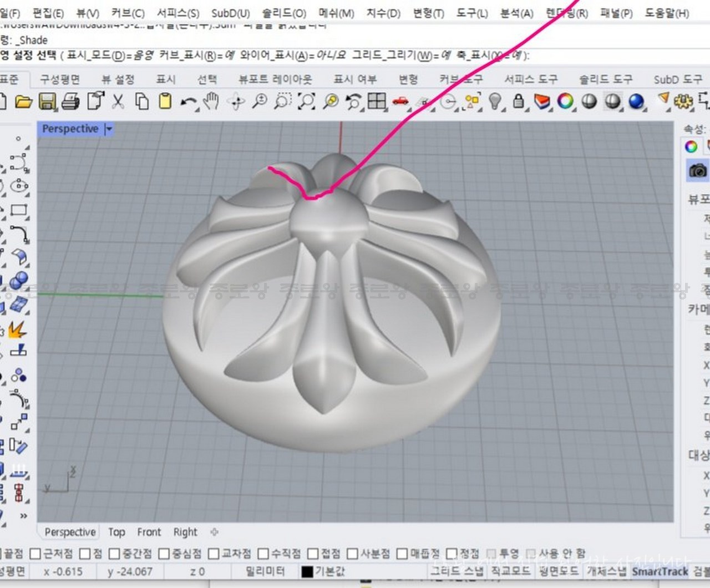The height and width of the screenshot is (588, 710).
Task: Open the 메쉬(M) menu
Action: pyautogui.click(x=337, y=13)
